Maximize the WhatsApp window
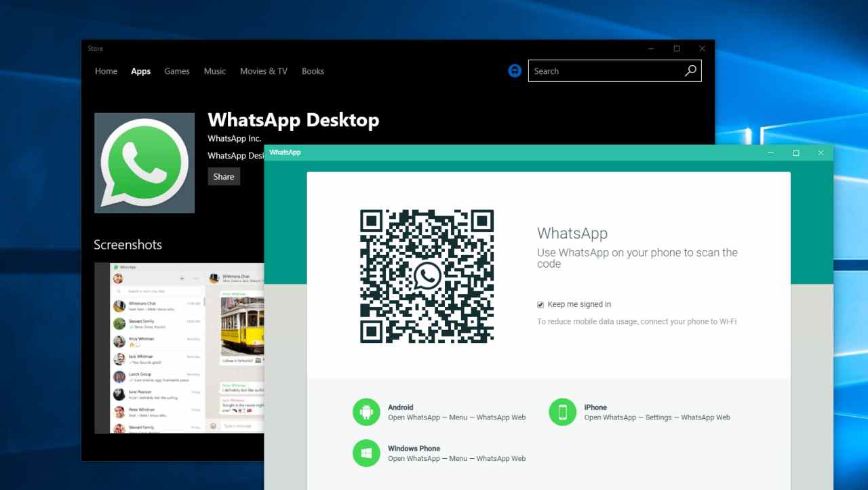The image size is (868, 490). coord(796,153)
